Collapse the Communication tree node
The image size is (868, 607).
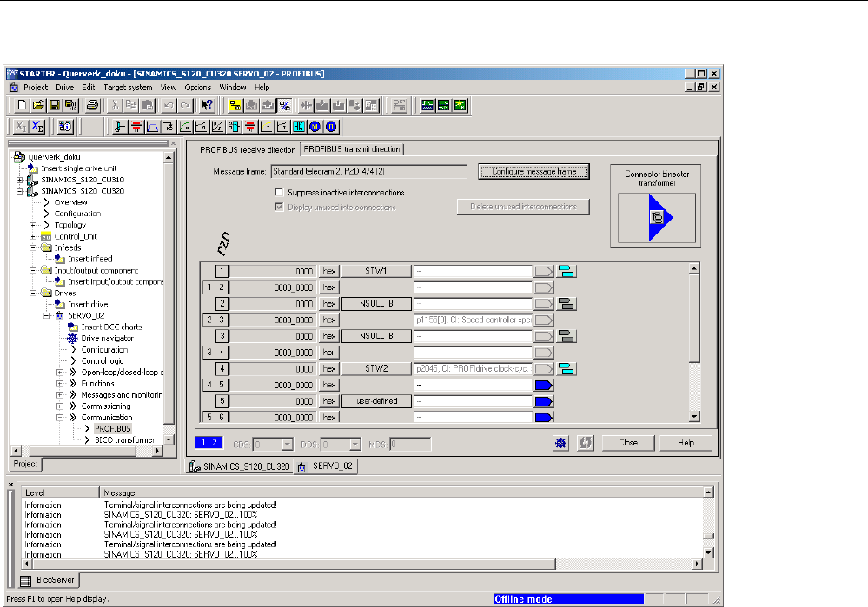pyautogui.click(x=60, y=418)
